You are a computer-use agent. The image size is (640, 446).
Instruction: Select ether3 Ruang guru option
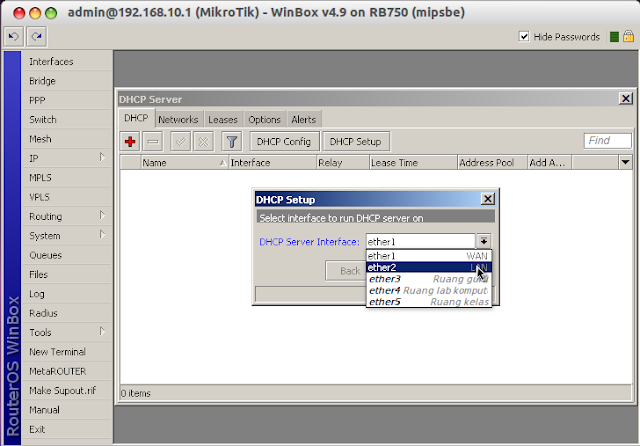coord(429,279)
